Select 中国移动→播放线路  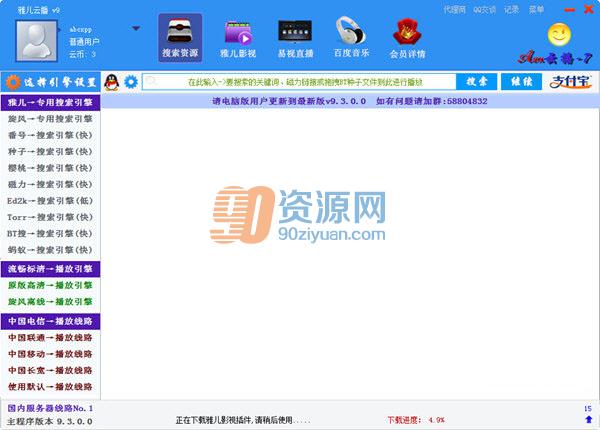51,354
